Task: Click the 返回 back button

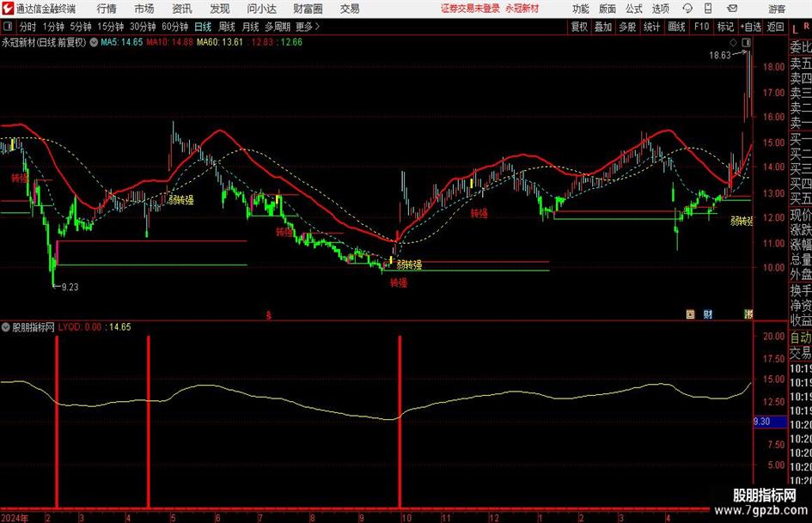Action: pos(775,27)
